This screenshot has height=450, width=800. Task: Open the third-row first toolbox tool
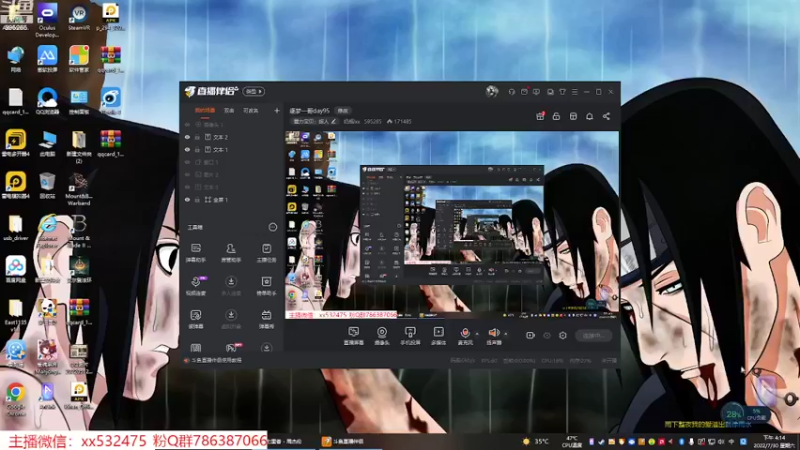196,319
